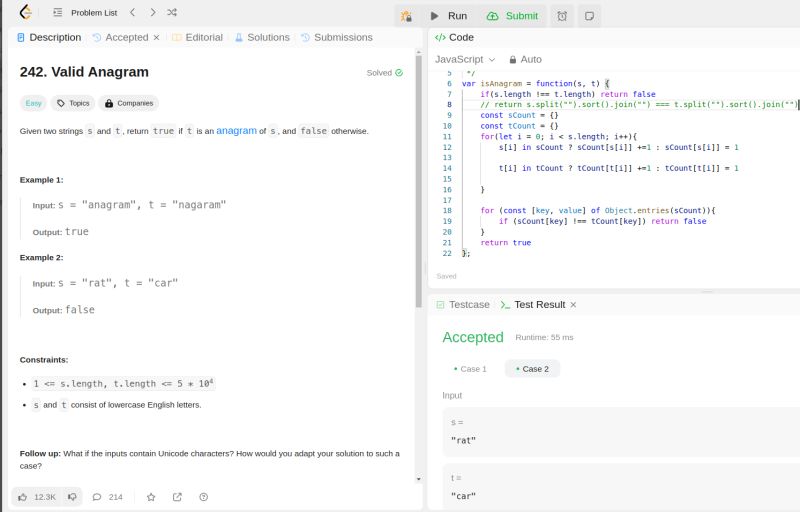The width and height of the screenshot is (800, 512).
Task: Click the debugger icon beside Run
Action: point(407,16)
